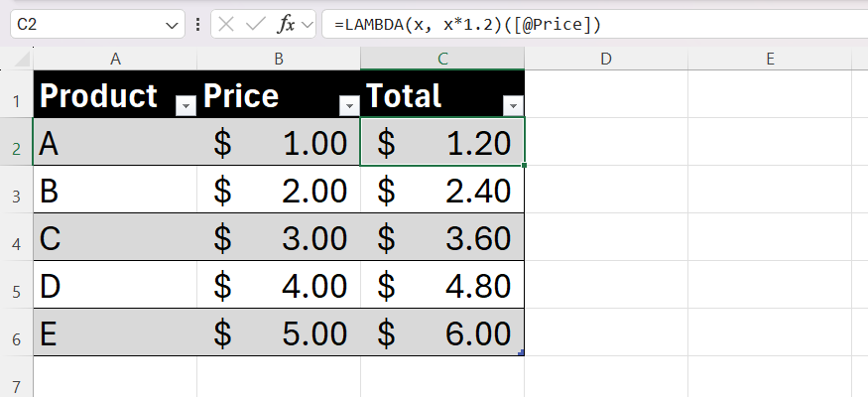Select column A header
Image resolution: width=868 pixels, height=397 pixels.
tap(115, 59)
